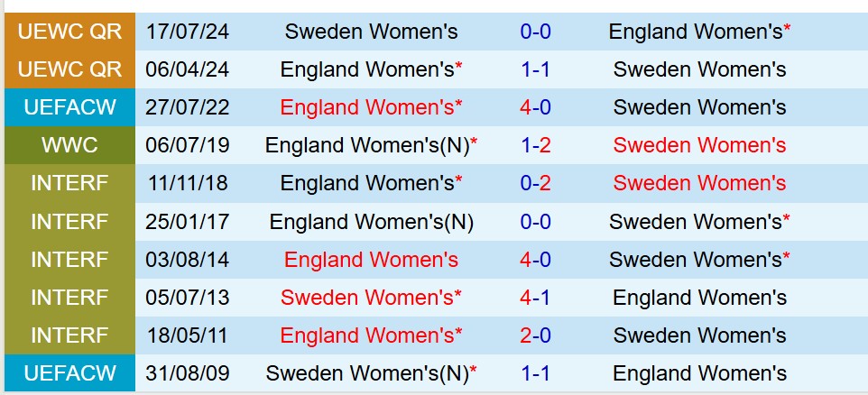Screen dimensions: 868x395
Task: Click the 1-1 score dated 06/04/24
Action: [x=536, y=69]
